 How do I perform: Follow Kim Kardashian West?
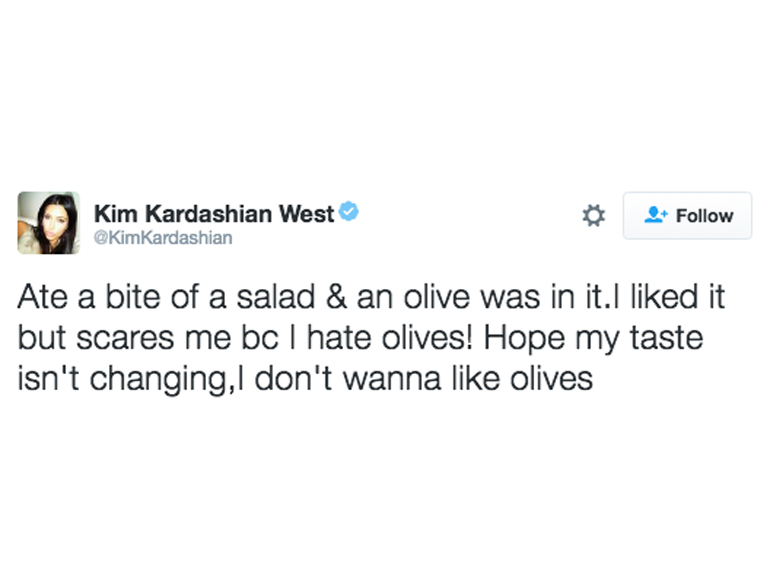tap(687, 215)
